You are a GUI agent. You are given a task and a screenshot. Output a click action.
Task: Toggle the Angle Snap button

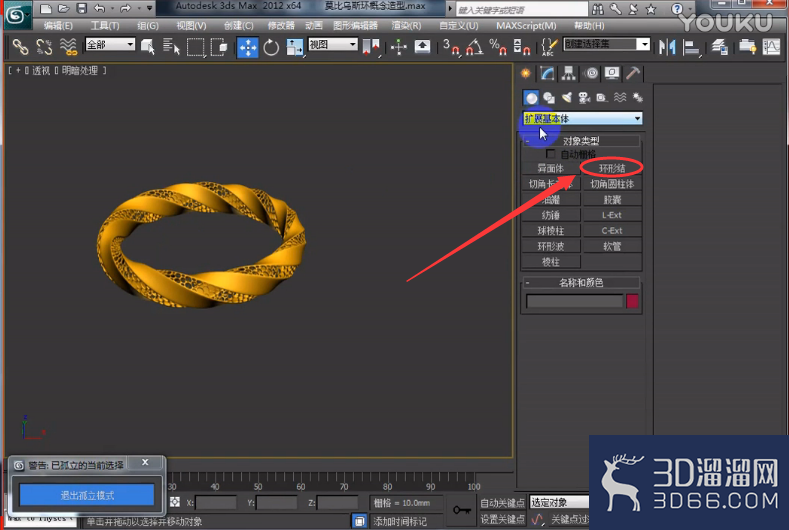click(x=474, y=47)
